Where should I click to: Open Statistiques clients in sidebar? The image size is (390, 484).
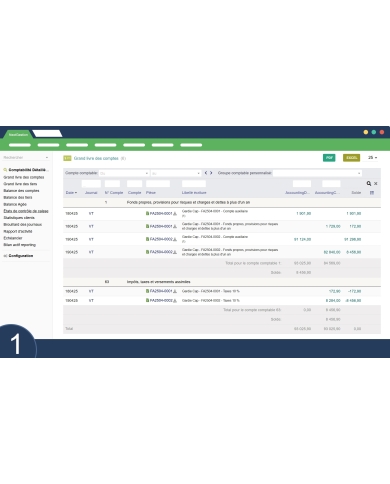tap(19, 218)
